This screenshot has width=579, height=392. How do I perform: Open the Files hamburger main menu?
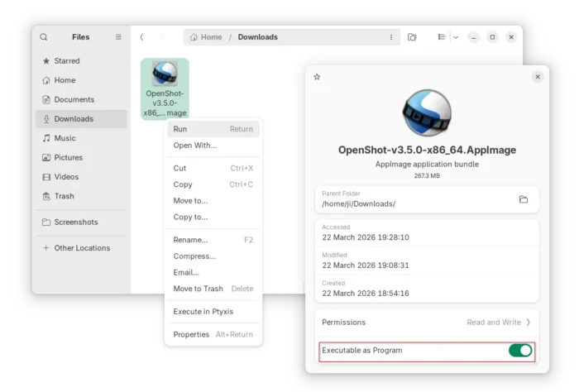pyautogui.click(x=118, y=37)
